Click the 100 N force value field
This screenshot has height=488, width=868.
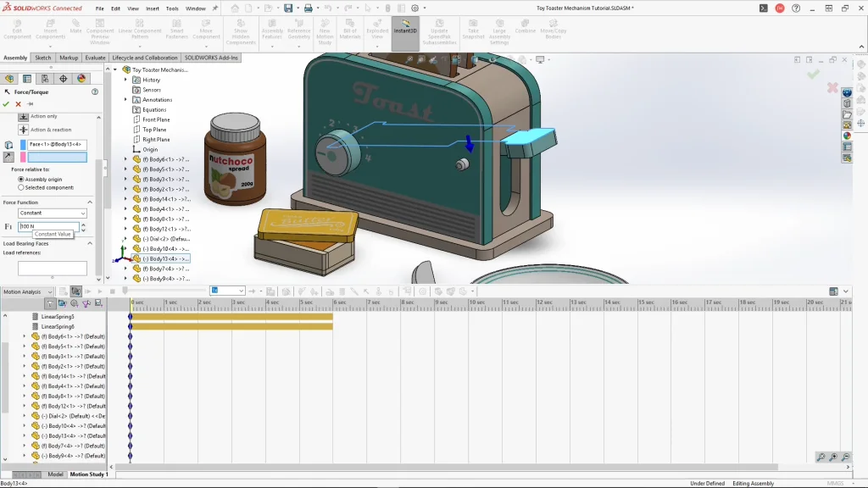tap(47, 227)
